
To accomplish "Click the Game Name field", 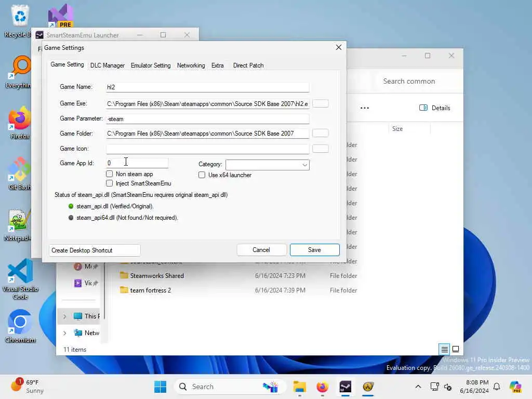I will [x=208, y=87].
